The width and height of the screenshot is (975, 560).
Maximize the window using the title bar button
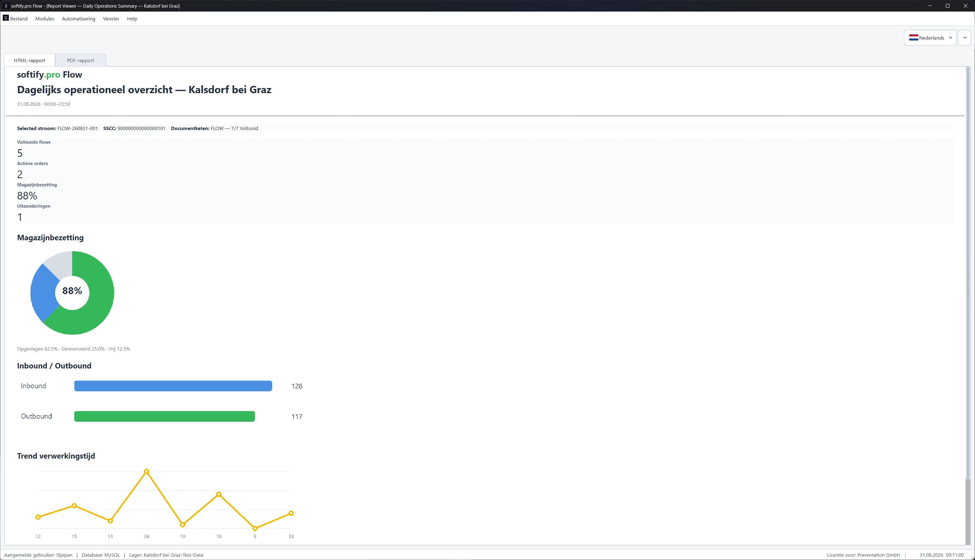(947, 6)
